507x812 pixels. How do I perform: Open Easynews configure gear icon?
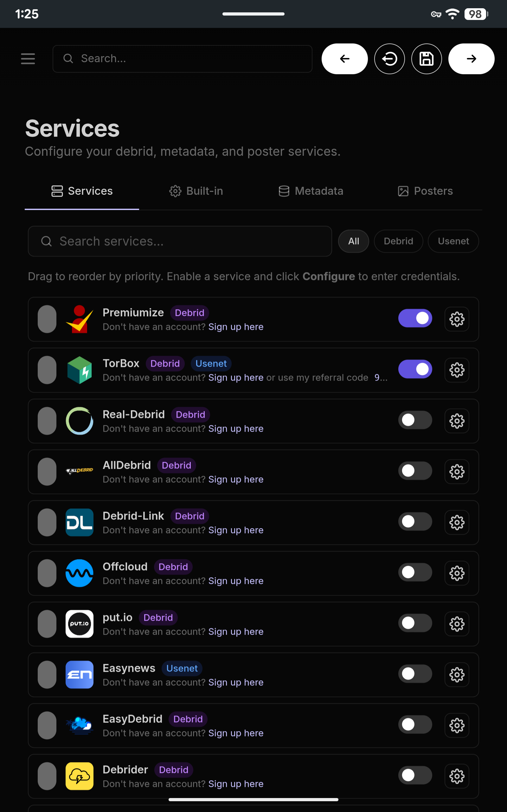point(457,674)
